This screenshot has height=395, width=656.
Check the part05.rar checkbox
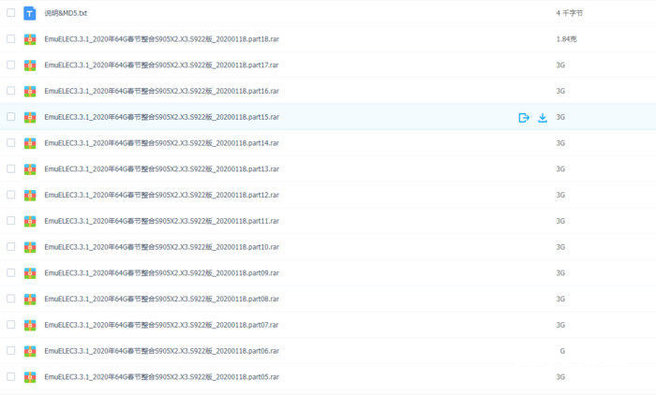point(11,377)
